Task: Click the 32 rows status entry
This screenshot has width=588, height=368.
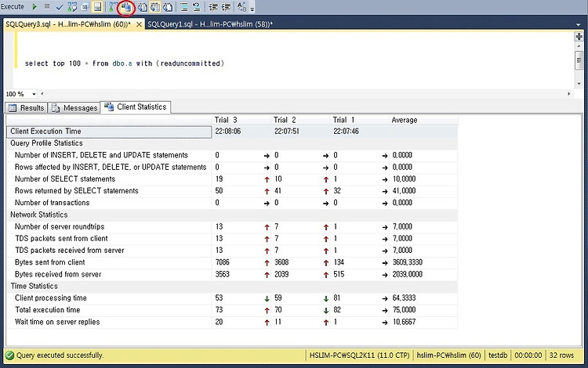Action: (x=561, y=355)
